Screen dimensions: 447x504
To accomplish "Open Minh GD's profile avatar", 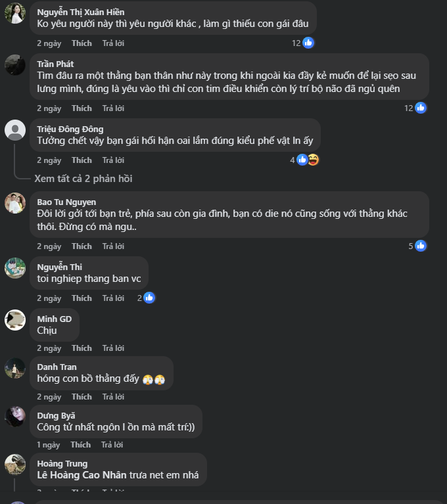I will point(15,320).
